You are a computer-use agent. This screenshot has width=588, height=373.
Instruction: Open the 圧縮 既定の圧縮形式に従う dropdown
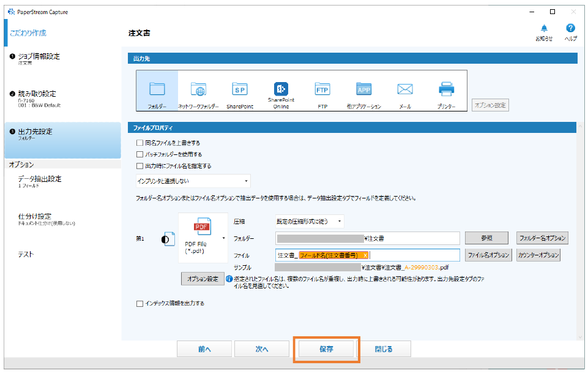point(310,221)
